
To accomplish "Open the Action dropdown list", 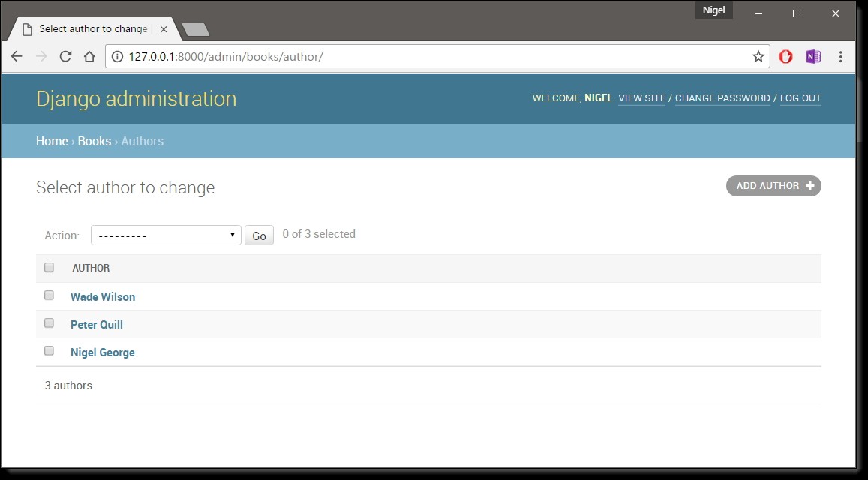I will 166,235.
